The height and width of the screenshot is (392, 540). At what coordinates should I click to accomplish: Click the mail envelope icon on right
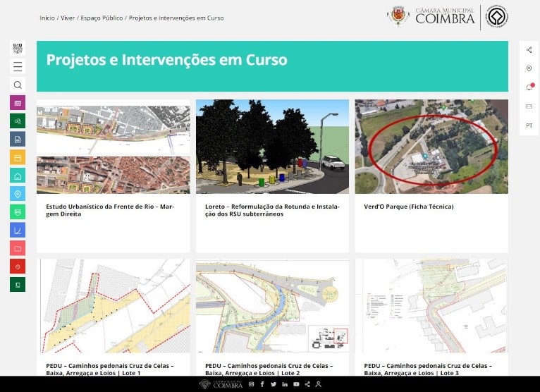coord(529,106)
